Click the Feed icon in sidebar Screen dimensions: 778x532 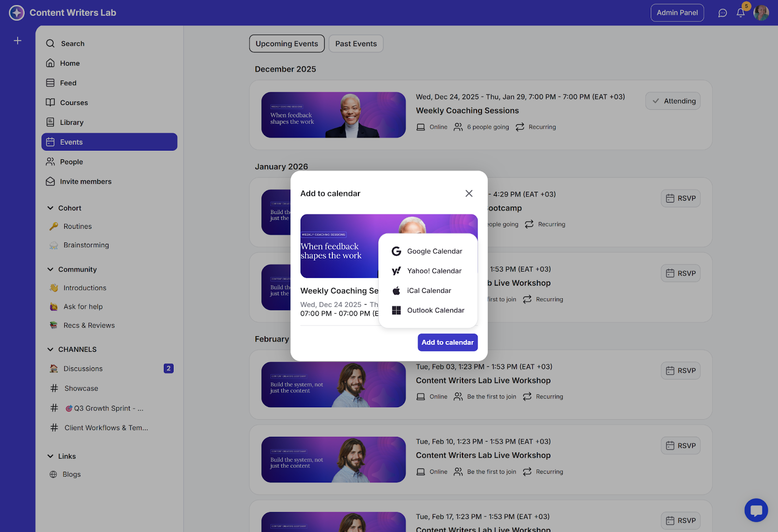pos(50,83)
